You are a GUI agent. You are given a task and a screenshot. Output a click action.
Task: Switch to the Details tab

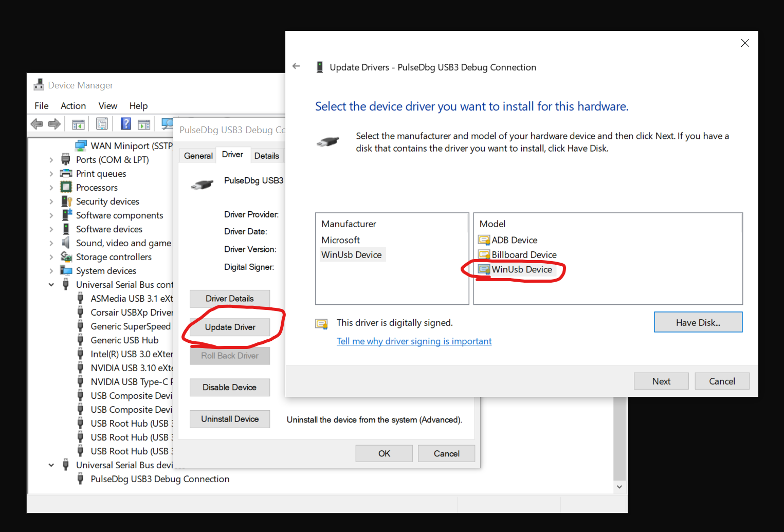(x=266, y=156)
